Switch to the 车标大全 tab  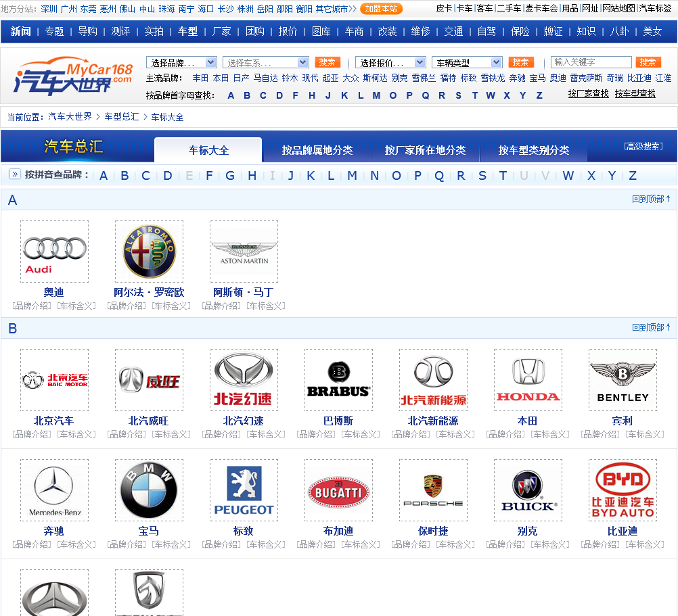208,150
